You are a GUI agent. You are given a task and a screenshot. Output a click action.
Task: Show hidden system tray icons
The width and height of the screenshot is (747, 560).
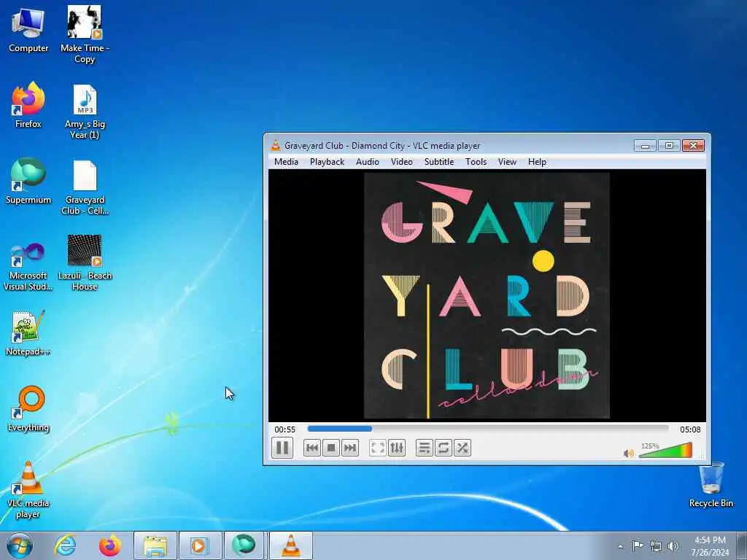coord(620,546)
